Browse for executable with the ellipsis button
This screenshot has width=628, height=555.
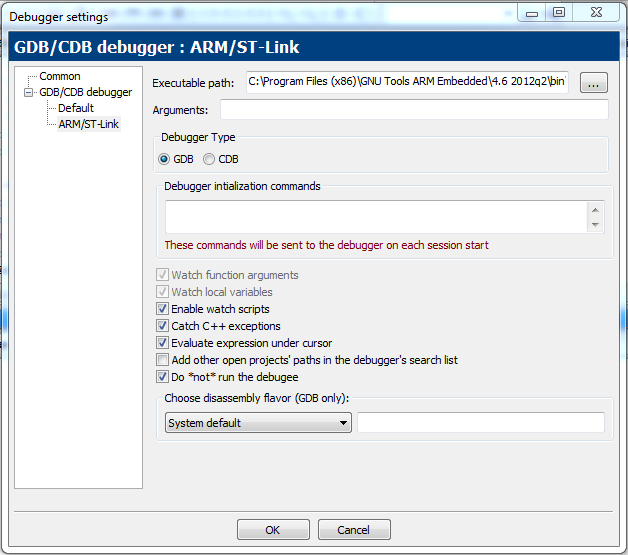point(594,82)
